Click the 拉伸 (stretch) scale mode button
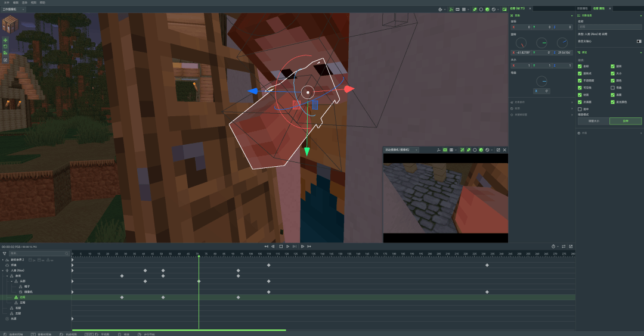 click(x=626, y=121)
